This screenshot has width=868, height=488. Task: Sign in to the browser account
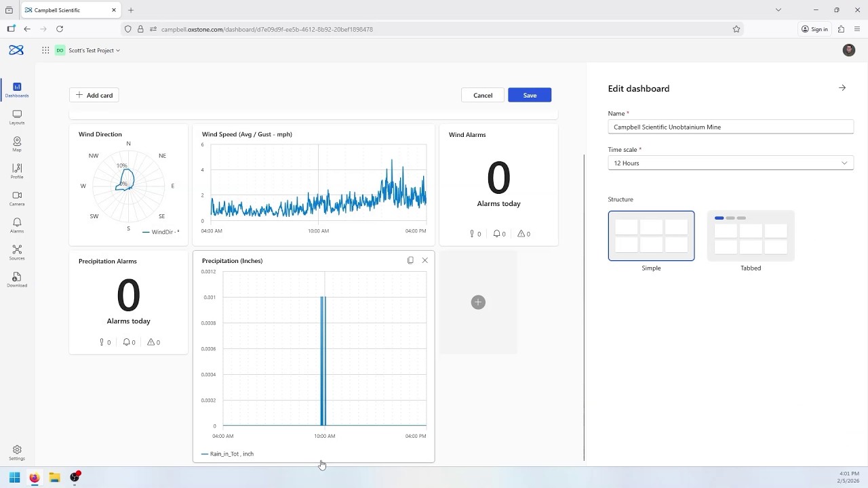[814, 29]
